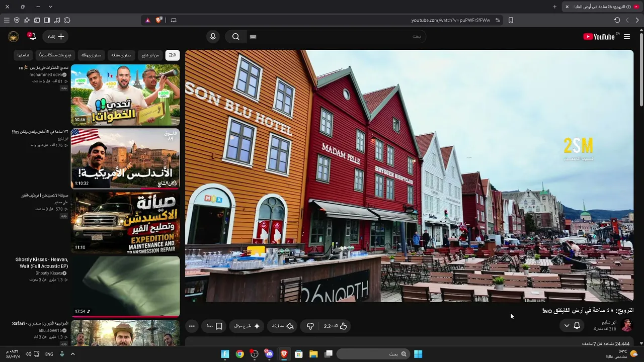Open the browser extensions puzzle icon
Viewport: 644px width, 362px height.
click(67, 20)
